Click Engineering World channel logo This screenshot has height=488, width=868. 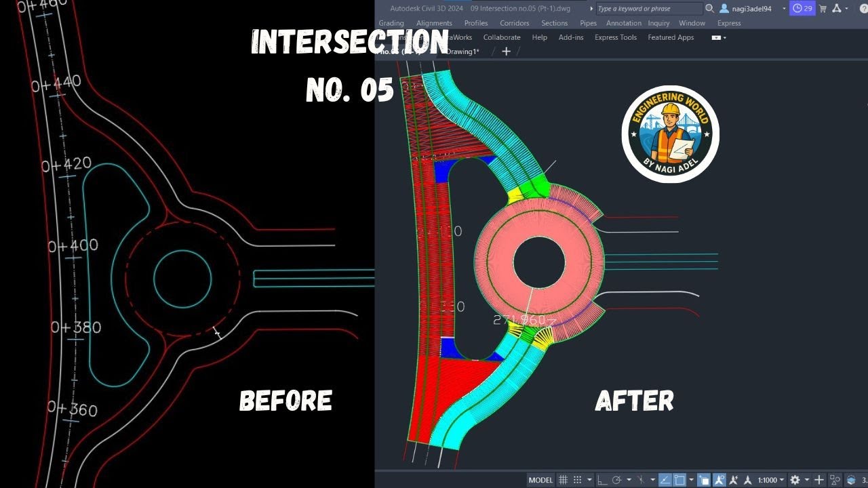671,134
